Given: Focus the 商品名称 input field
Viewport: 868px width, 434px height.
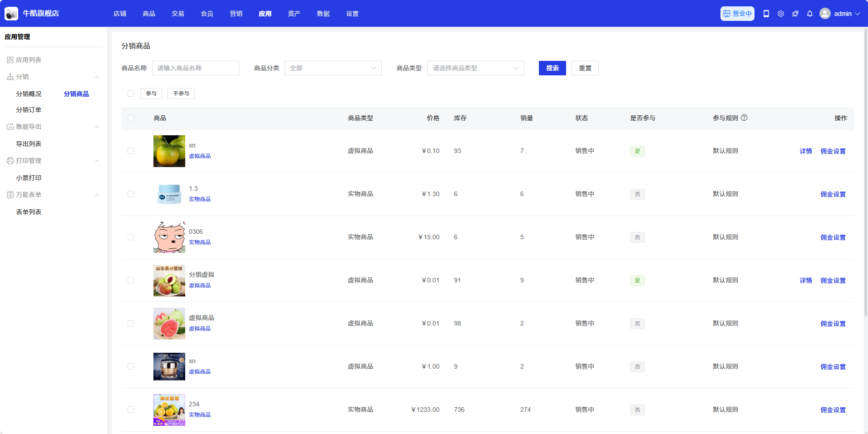Looking at the screenshot, I should pyautogui.click(x=195, y=68).
